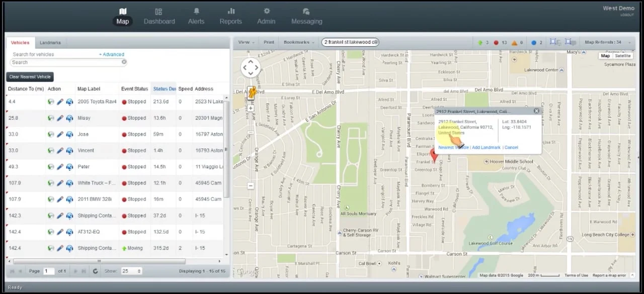
Task: Click the locate icon for 2005 Toyota Rav4
Action: pyautogui.click(x=51, y=102)
